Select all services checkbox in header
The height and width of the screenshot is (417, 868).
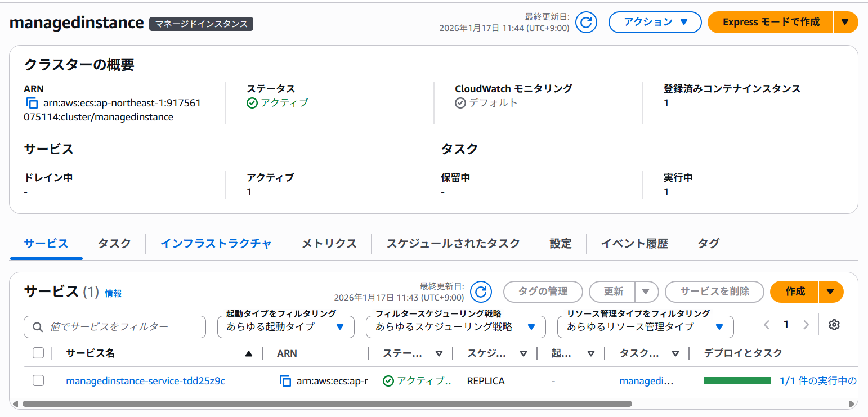38,353
